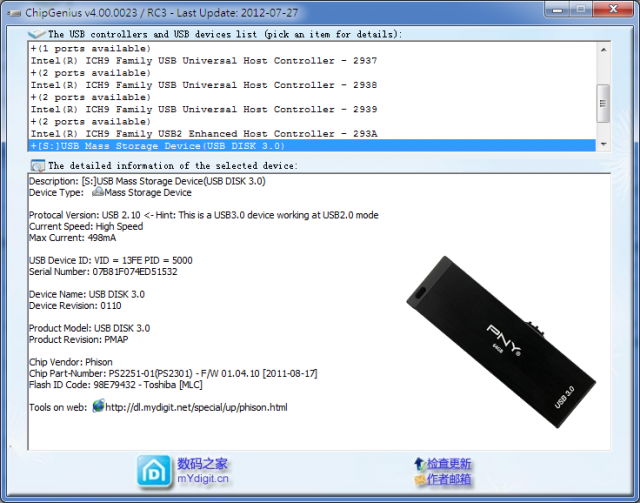This screenshot has height=503, width=640.
Task: Click the Flash ID Code 98E79432 line
Action: [116, 385]
